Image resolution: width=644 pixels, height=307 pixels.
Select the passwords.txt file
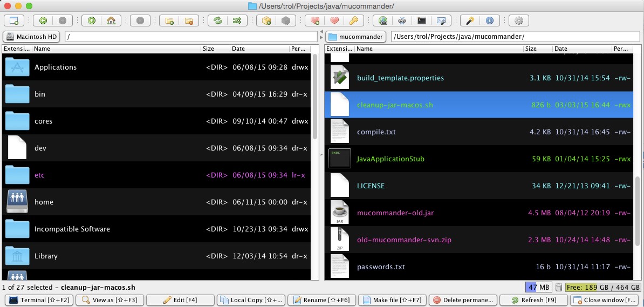(381, 267)
